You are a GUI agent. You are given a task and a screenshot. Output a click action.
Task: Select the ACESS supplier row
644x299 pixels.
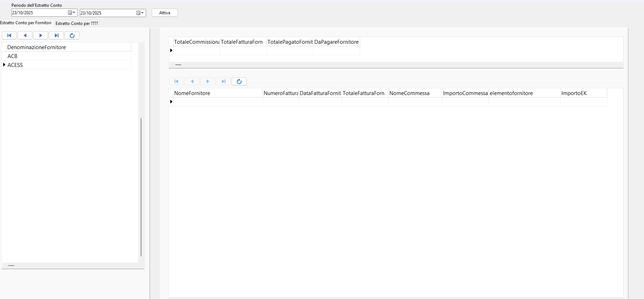pyautogui.click(x=67, y=65)
